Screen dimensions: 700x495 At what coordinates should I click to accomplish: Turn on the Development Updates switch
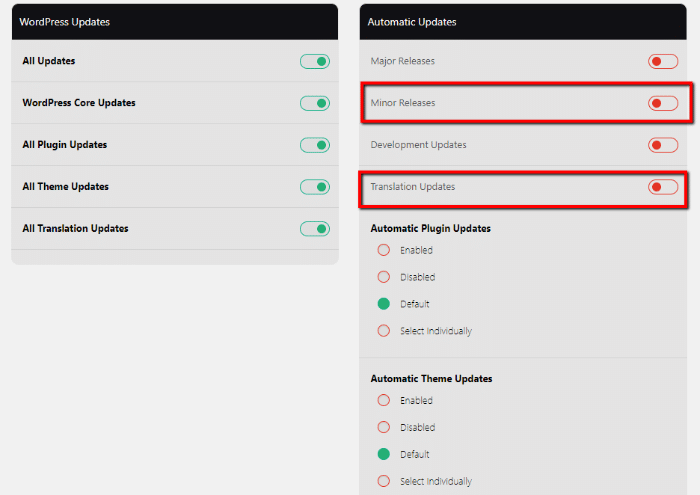click(663, 145)
